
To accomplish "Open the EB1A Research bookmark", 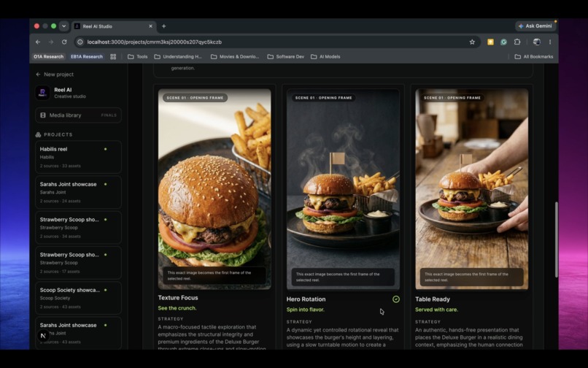I will pyautogui.click(x=87, y=57).
